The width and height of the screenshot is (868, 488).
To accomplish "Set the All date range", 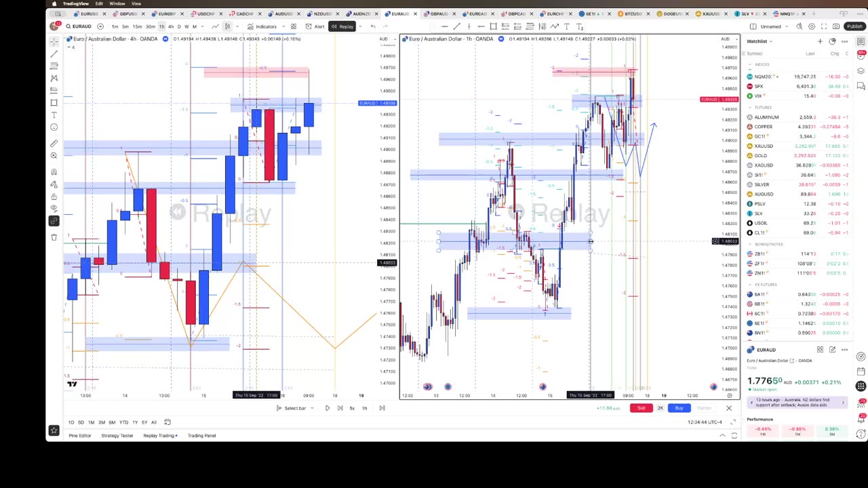I will pyautogui.click(x=153, y=422).
